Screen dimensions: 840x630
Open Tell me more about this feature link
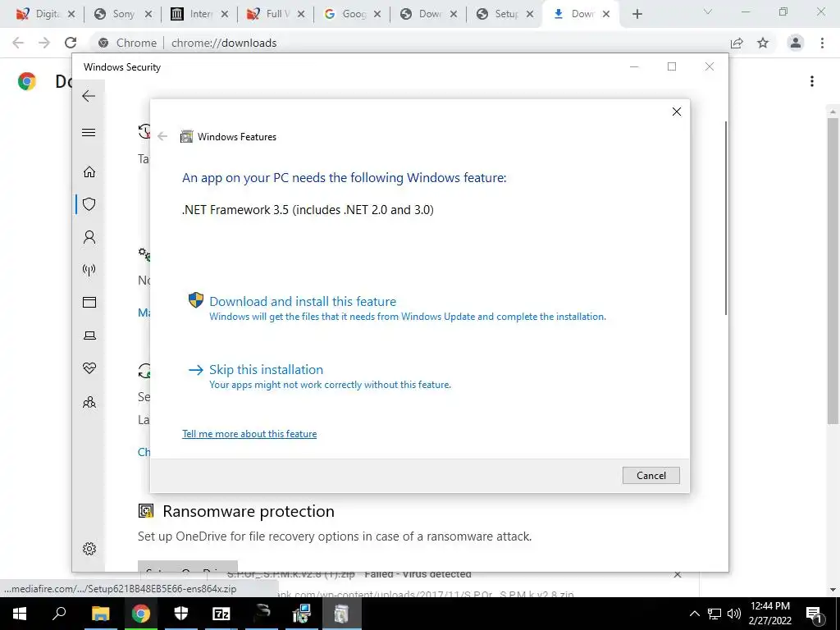249,434
